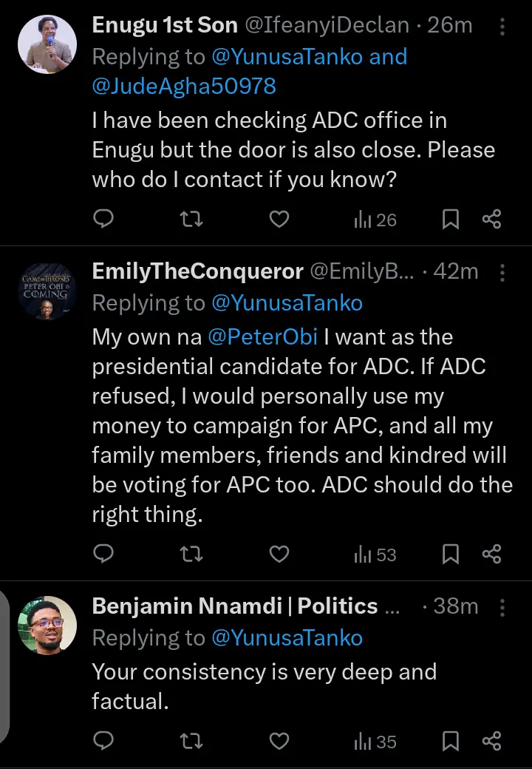Open more options on EmilyTheConqueror's tweet
Image resolution: width=532 pixels, height=769 pixels.
pos(502,274)
